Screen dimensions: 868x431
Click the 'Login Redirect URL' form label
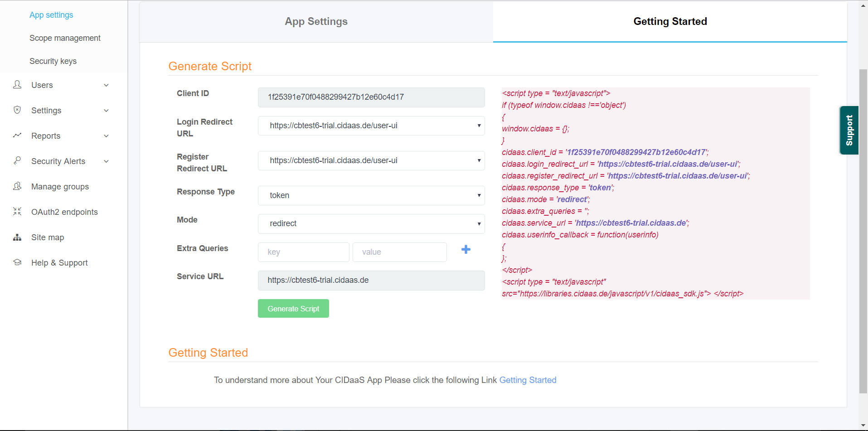[x=204, y=128]
